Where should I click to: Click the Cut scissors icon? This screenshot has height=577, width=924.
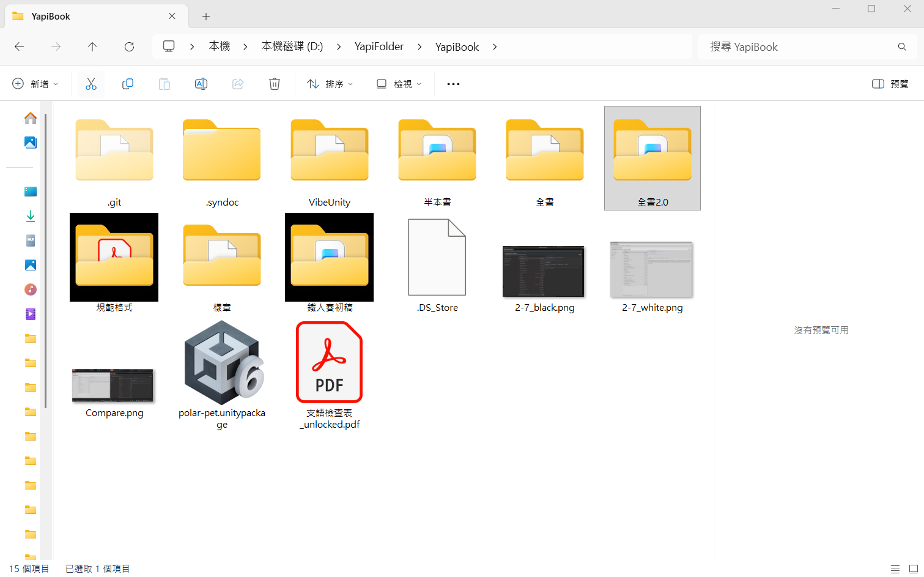(x=91, y=84)
